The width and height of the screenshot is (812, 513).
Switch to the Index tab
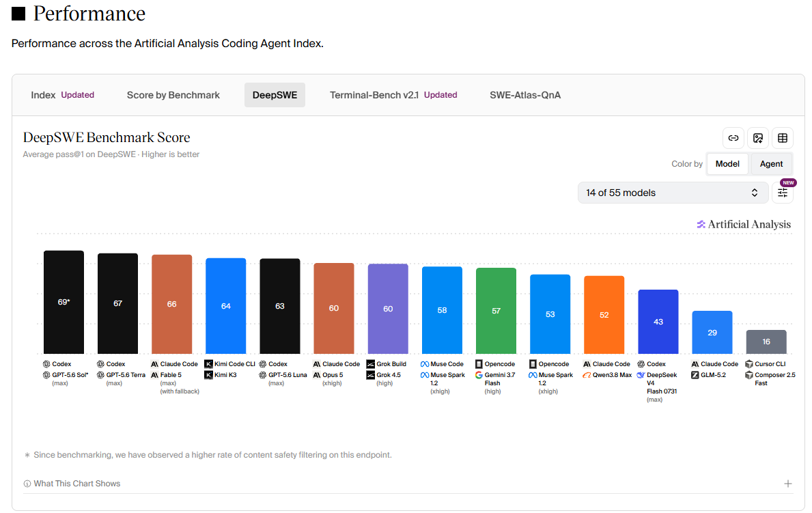pyautogui.click(x=43, y=96)
